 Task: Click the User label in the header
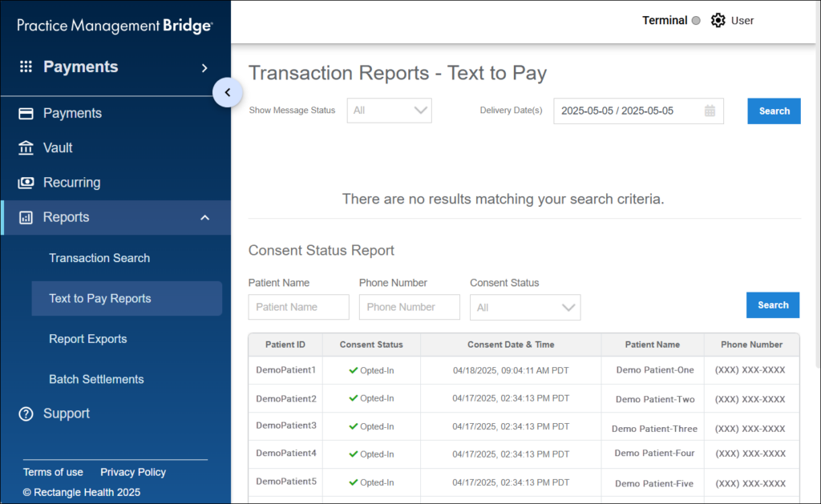pyautogui.click(x=742, y=20)
